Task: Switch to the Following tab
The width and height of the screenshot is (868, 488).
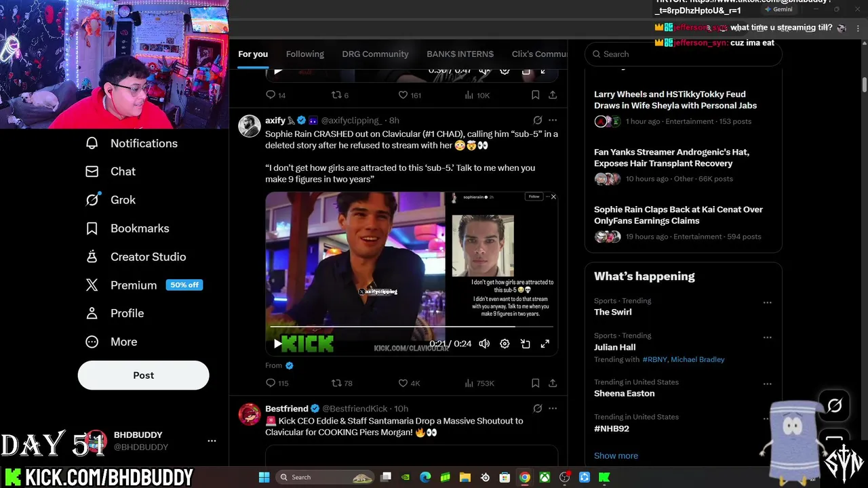Action: pos(304,54)
